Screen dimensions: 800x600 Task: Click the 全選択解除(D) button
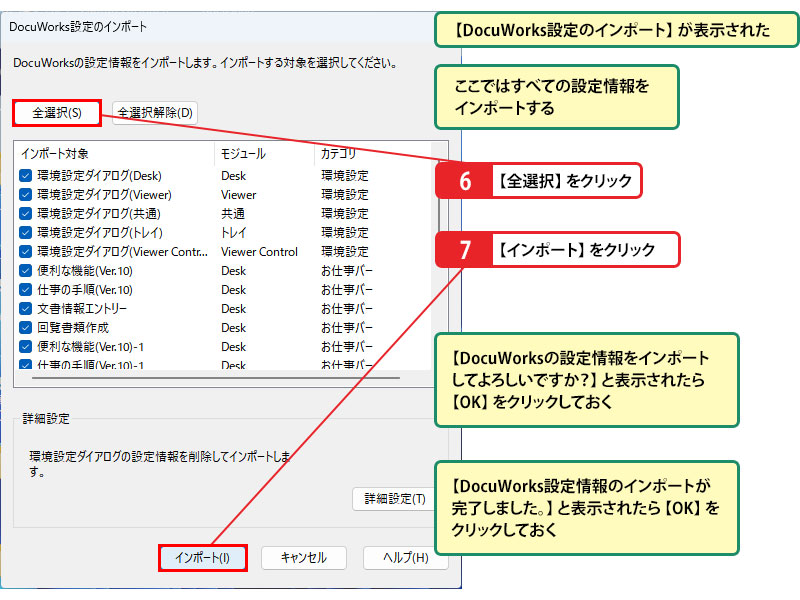pos(155,113)
